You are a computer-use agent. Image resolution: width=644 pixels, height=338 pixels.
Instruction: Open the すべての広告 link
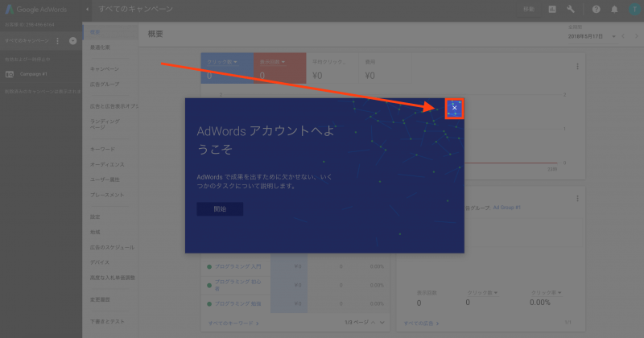point(421,324)
